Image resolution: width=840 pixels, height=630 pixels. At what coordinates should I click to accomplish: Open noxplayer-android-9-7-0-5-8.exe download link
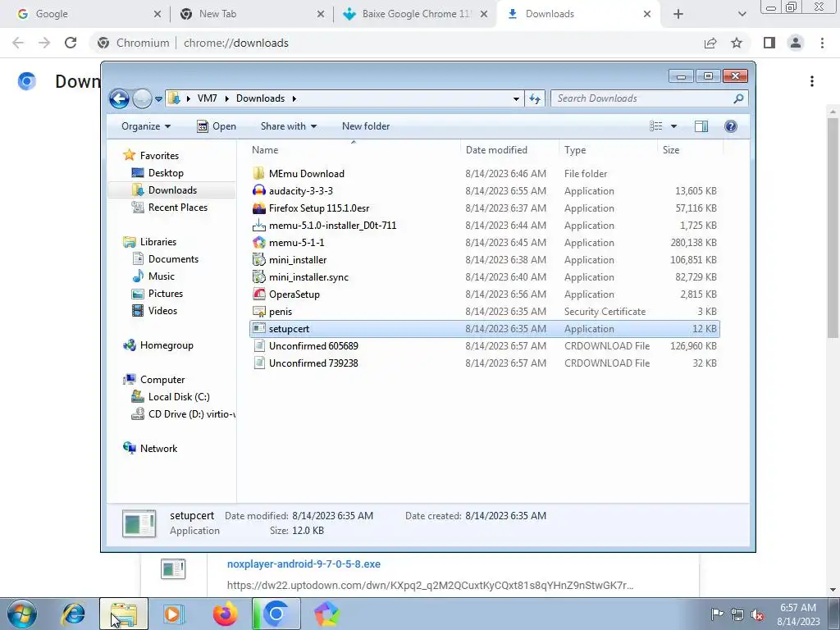click(304, 564)
